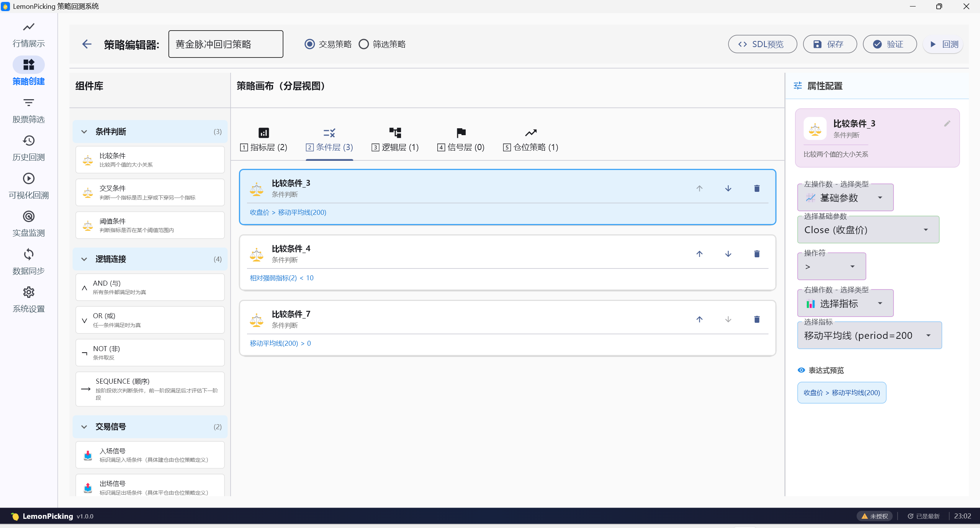Click the back arrow beside 策略编辑器
Image resolution: width=980 pixels, height=528 pixels.
tap(87, 44)
